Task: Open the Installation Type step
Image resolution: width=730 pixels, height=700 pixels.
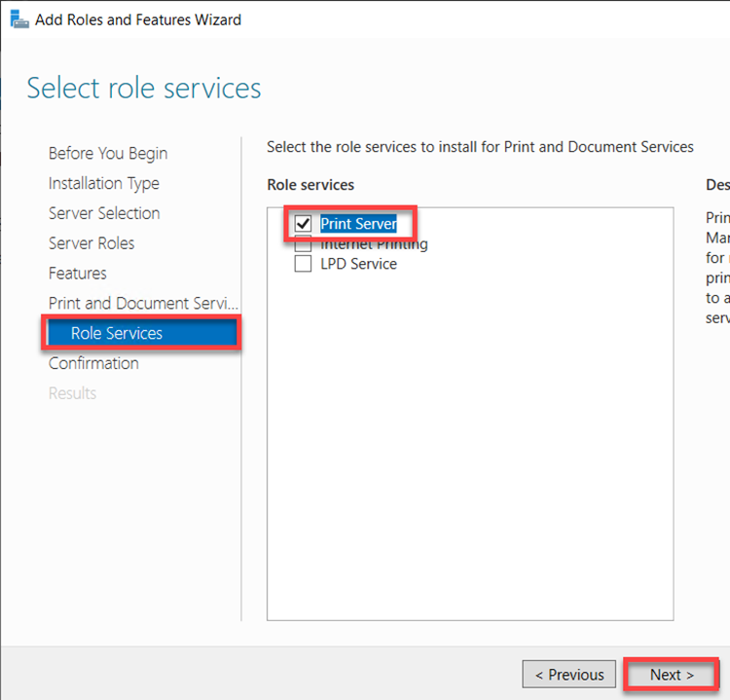Action: (104, 183)
